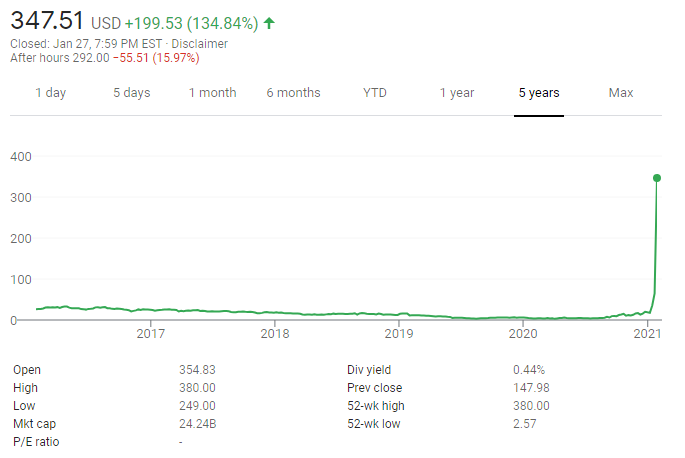This screenshot has height=458, width=685.
Task: Click the 2019 label on the x-axis
Action: point(399,334)
